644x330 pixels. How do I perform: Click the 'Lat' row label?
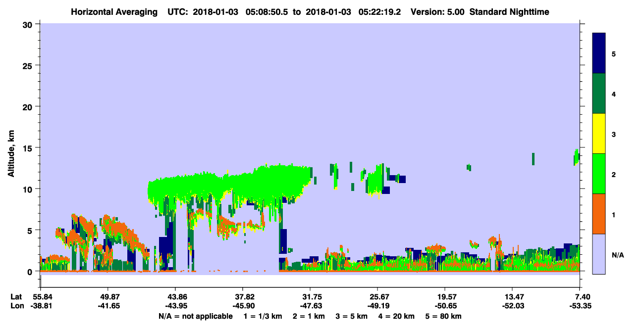point(16,297)
